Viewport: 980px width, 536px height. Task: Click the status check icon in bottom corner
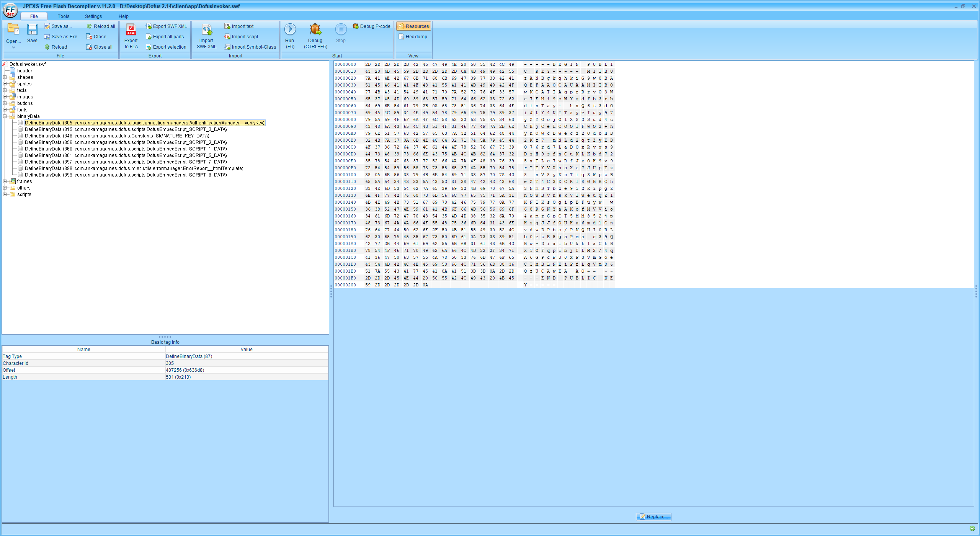pos(972,528)
